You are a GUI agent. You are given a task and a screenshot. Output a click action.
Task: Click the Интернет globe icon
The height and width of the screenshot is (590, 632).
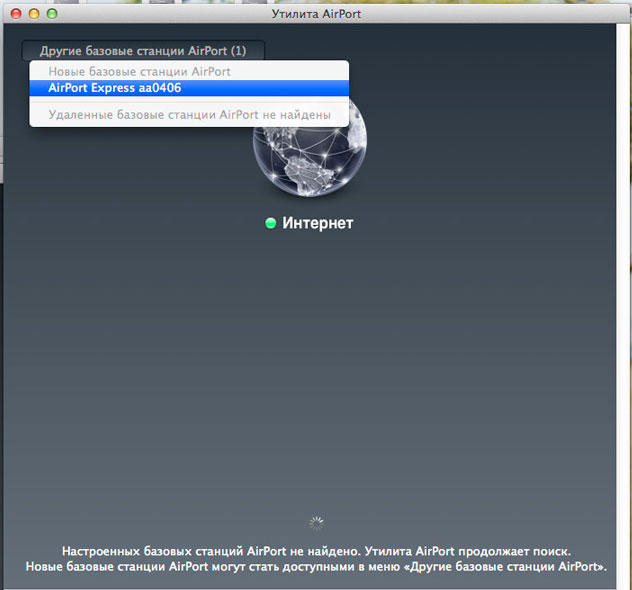coord(310,146)
